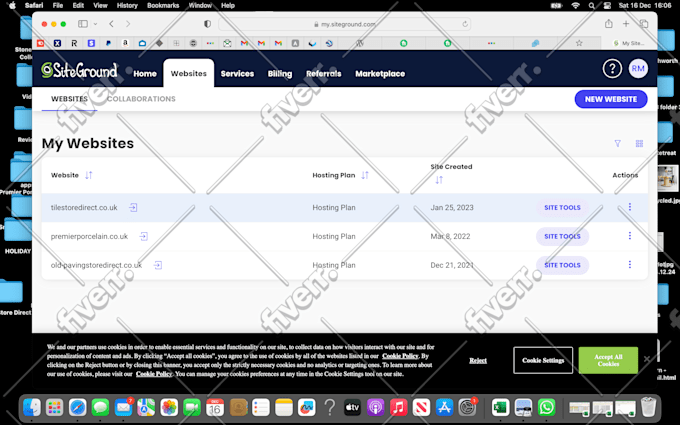680x425 pixels.
Task: Click Mar 8, 2022 created date
Action: (450, 236)
